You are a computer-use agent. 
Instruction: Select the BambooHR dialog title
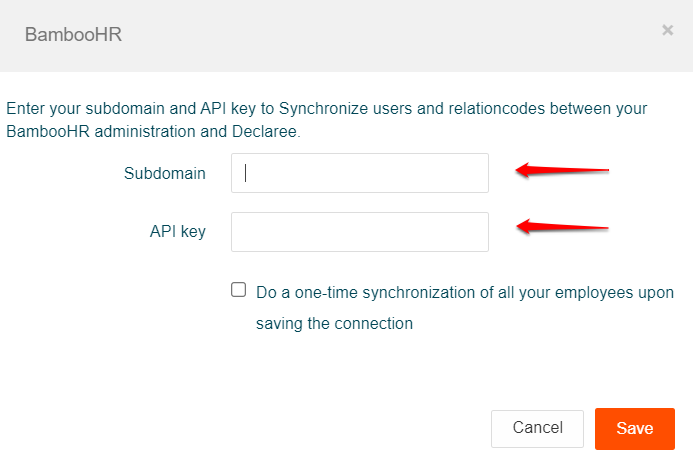point(73,35)
